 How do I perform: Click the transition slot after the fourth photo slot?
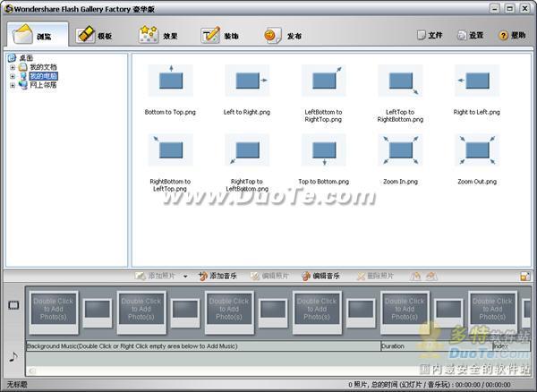point(361,312)
